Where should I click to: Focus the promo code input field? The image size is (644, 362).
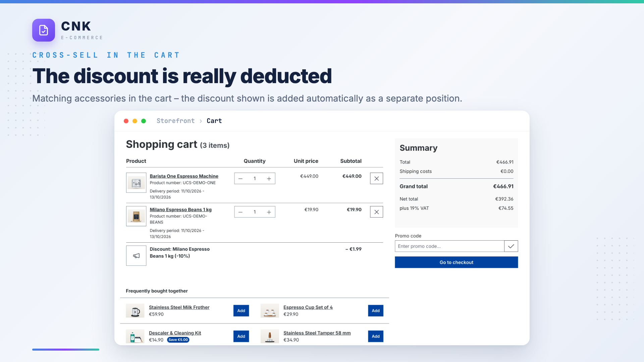pyautogui.click(x=449, y=246)
